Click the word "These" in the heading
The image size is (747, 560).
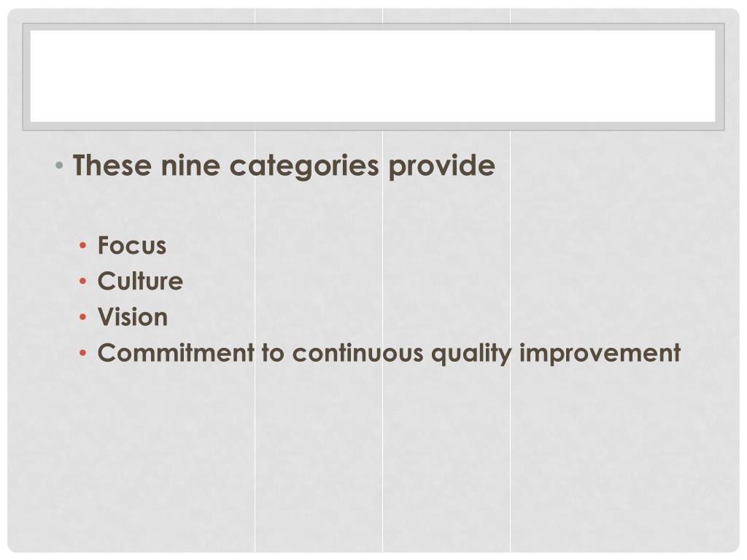[112, 166]
